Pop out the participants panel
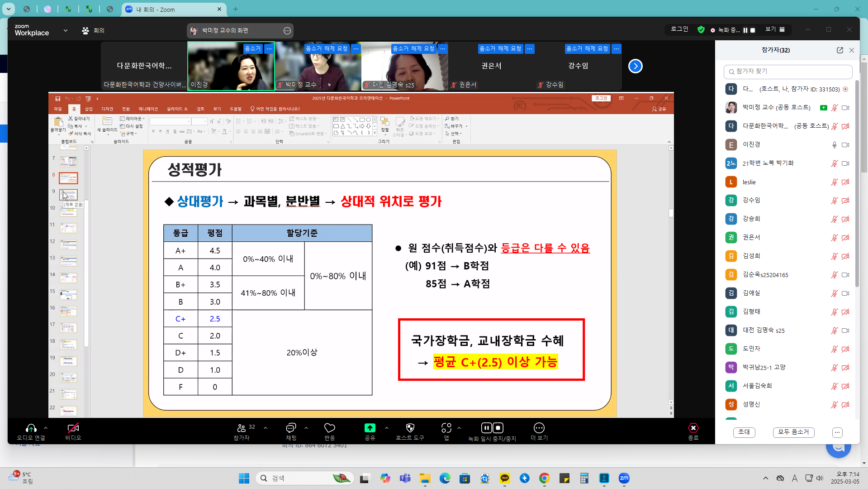Image resolution: width=868 pixels, height=489 pixels. pyautogui.click(x=840, y=50)
